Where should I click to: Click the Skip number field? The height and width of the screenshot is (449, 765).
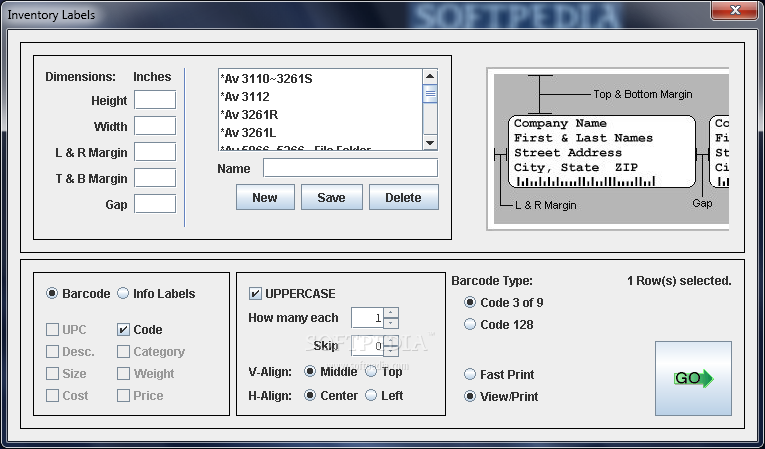coord(367,347)
